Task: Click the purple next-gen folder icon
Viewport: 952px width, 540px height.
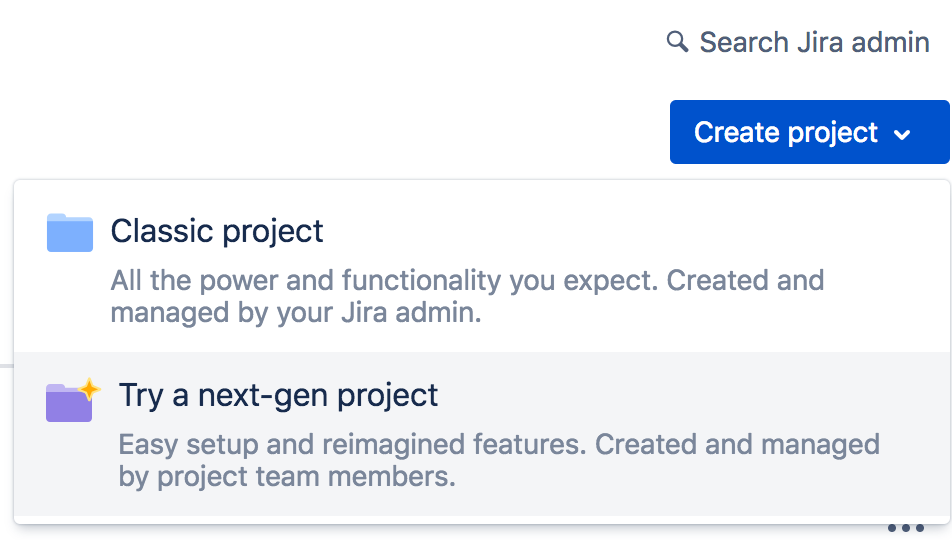Action: 72,400
